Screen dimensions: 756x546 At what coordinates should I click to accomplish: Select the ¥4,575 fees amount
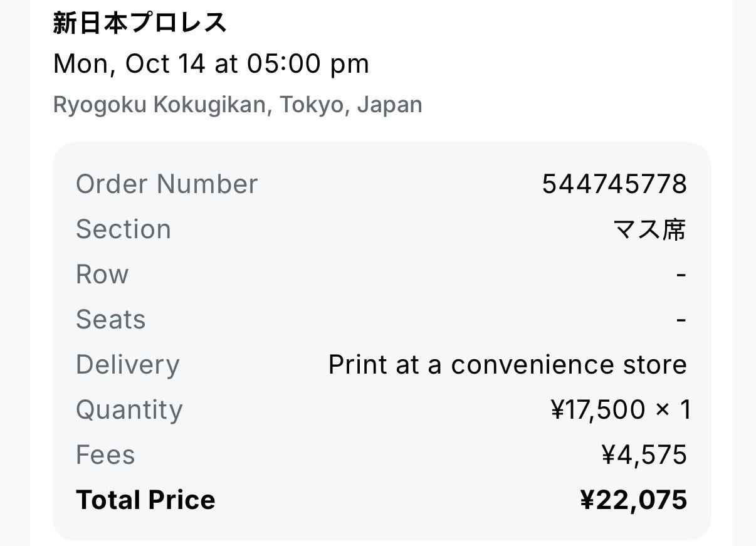[644, 456]
